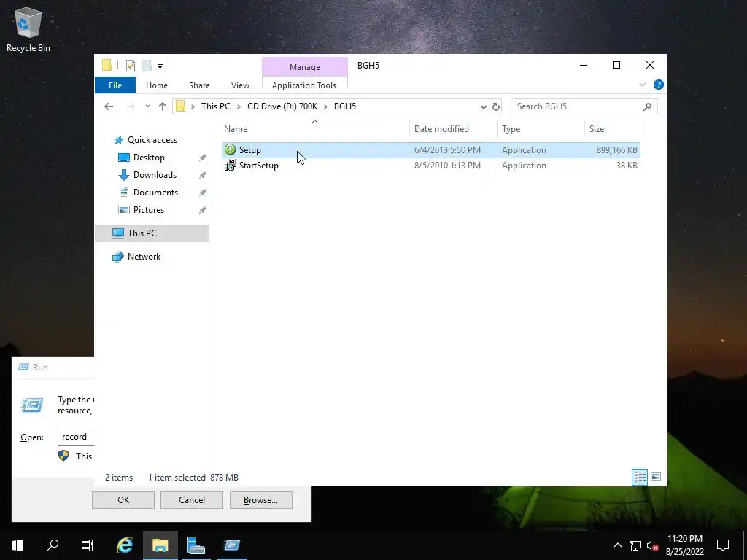
Task: Go back using the Back arrow
Action: (x=109, y=106)
